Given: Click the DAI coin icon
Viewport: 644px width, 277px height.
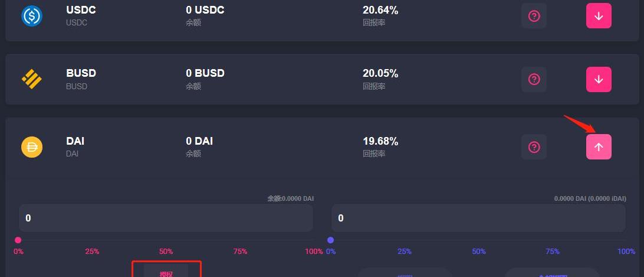Looking at the screenshot, I should (x=32, y=147).
